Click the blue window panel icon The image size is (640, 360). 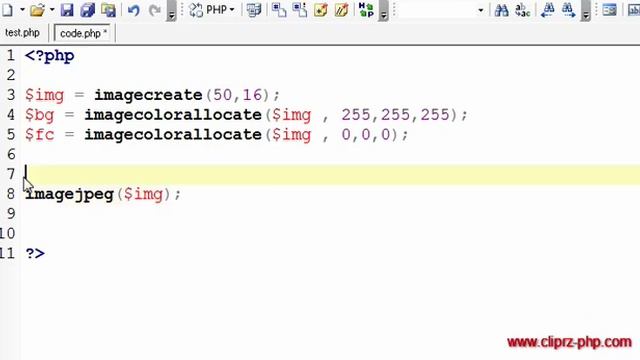pyautogui.click(x=609, y=10)
